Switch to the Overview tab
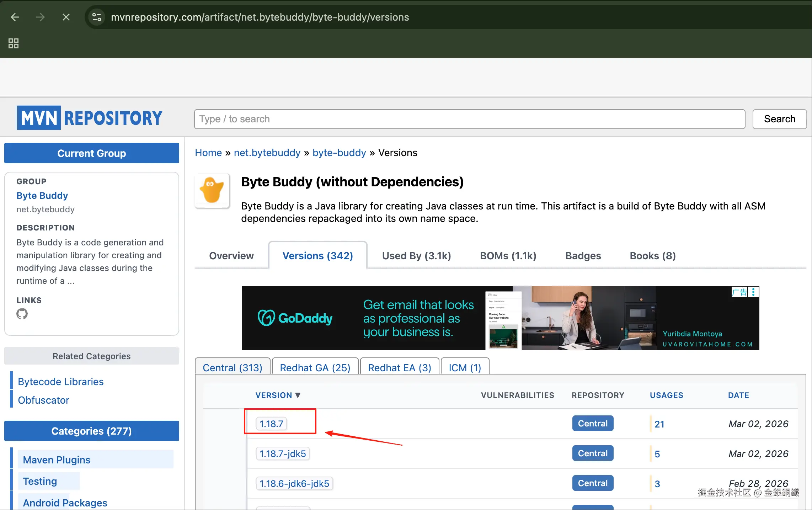Image resolution: width=812 pixels, height=510 pixels. (231, 256)
